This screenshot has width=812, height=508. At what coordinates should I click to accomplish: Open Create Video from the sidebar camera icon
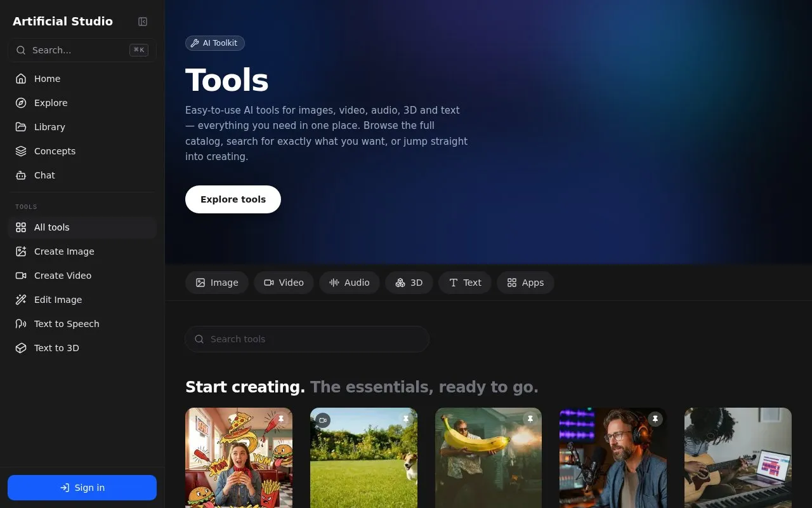pyautogui.click(x=21, y=276)
